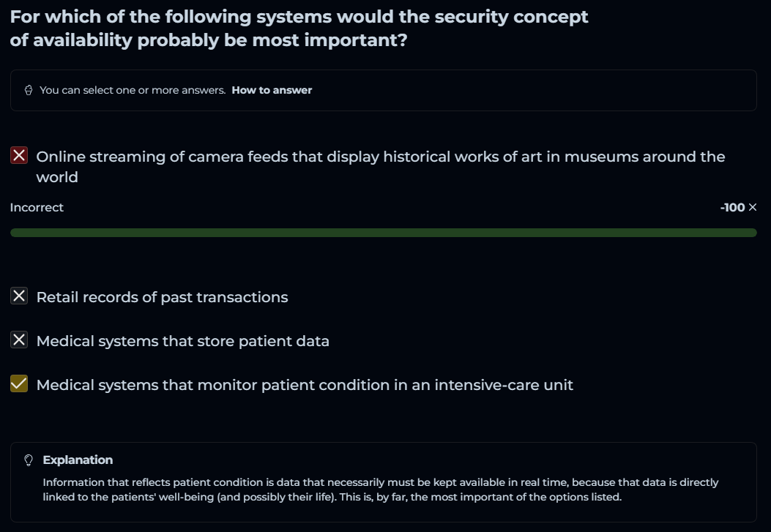Select the "Retail records of past transactions" label
Screen dimensions: 771x532
pyautogui.click(x=162, y=297)
